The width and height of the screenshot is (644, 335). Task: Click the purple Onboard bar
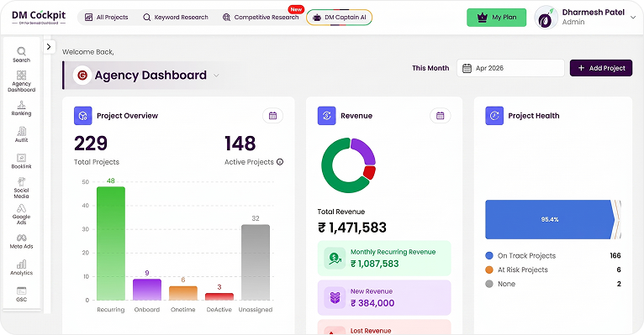point(147,290)
